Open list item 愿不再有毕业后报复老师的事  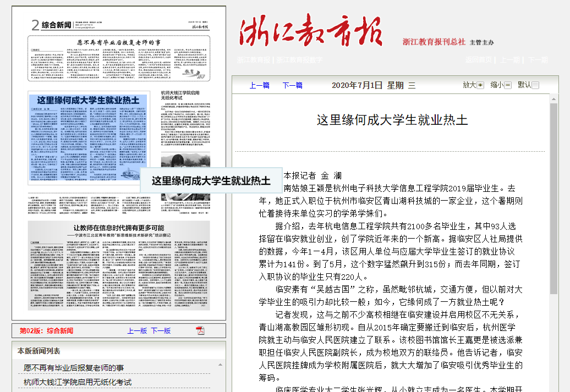point(74,368)
